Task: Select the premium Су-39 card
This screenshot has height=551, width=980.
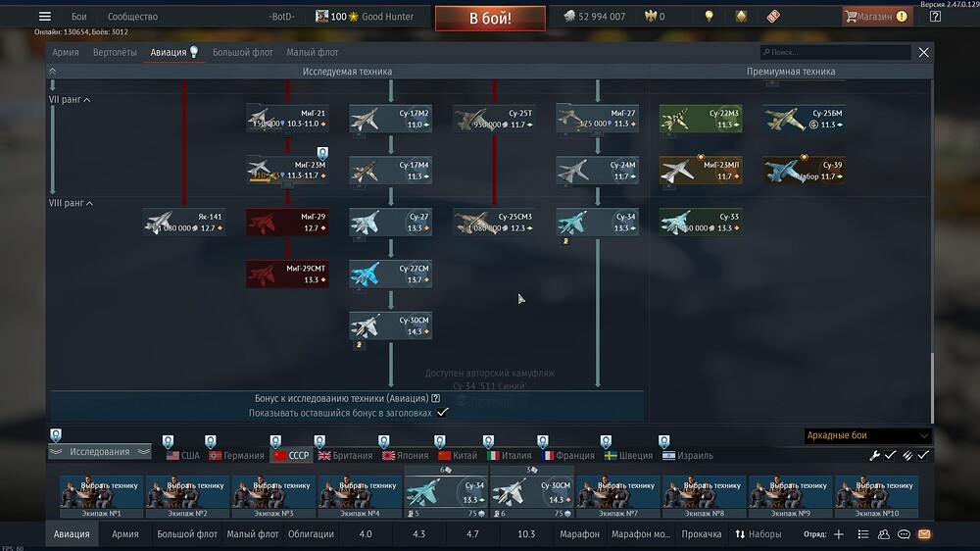Action: tap(805, 171)
